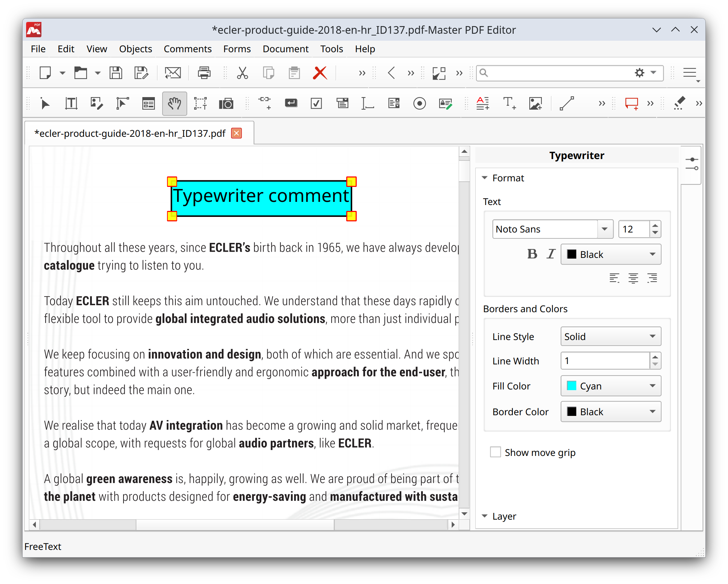Select the Insert Image tool
The image size is (728, 584).
(x=535, y=103)
